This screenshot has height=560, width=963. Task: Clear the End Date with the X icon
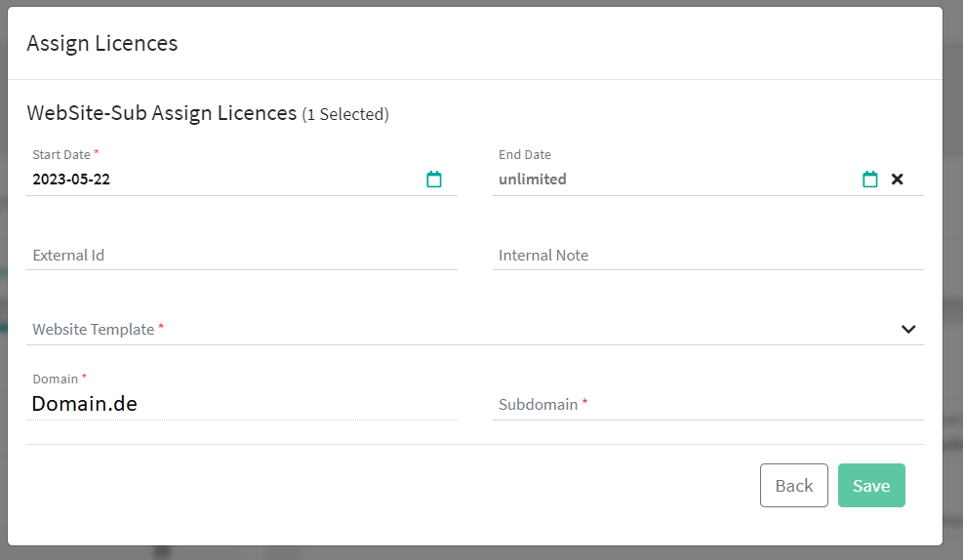click(x=898, y=180)
